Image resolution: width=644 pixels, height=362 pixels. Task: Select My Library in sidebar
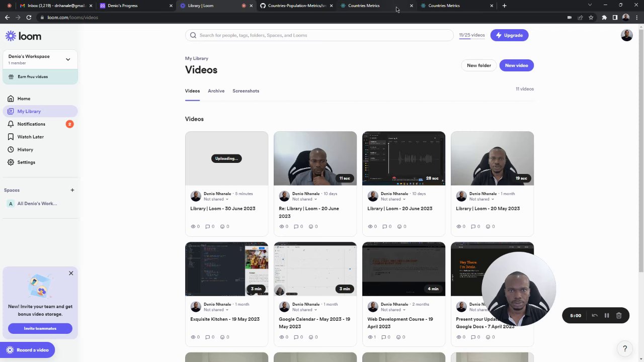pos(40,111)
